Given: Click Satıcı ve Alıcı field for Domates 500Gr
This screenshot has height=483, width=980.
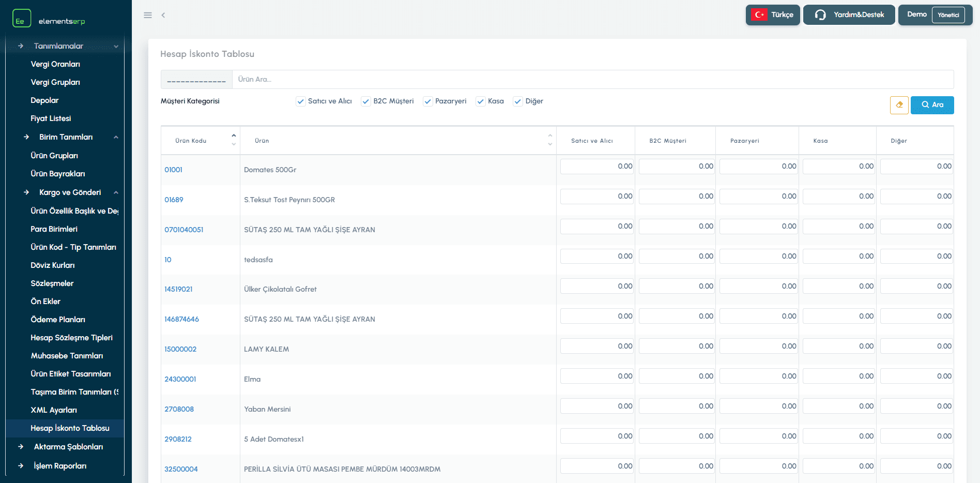Looking at the screenshot, I should 596,167.
